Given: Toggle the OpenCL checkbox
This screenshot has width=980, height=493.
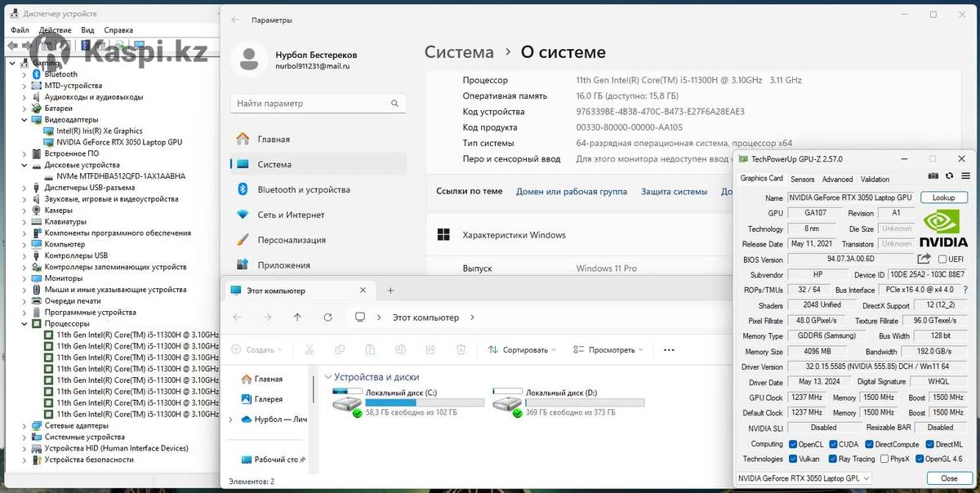Looking at the screenshot, I should [x=793, y=444].
